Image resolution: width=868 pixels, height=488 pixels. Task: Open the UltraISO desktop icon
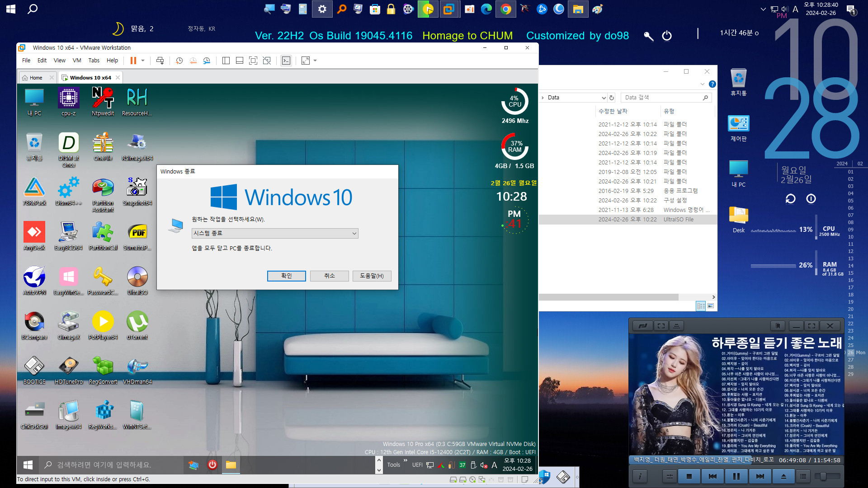137,281
